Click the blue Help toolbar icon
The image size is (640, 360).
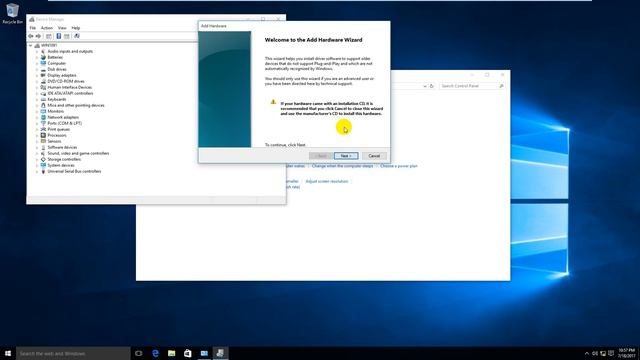coord(58,36)
